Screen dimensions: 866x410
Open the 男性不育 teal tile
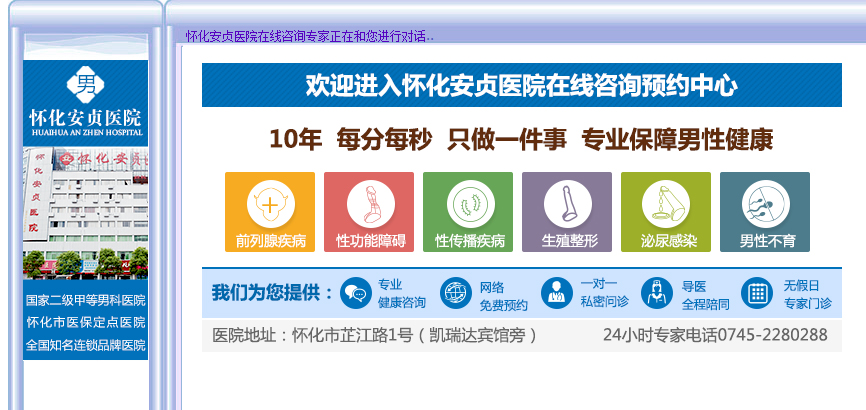[x=765, y=212]
